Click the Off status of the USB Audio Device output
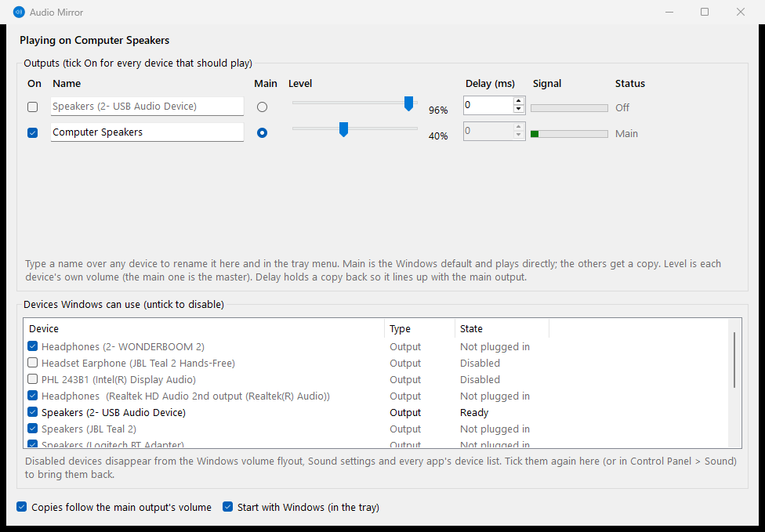 tap(622, 108)
